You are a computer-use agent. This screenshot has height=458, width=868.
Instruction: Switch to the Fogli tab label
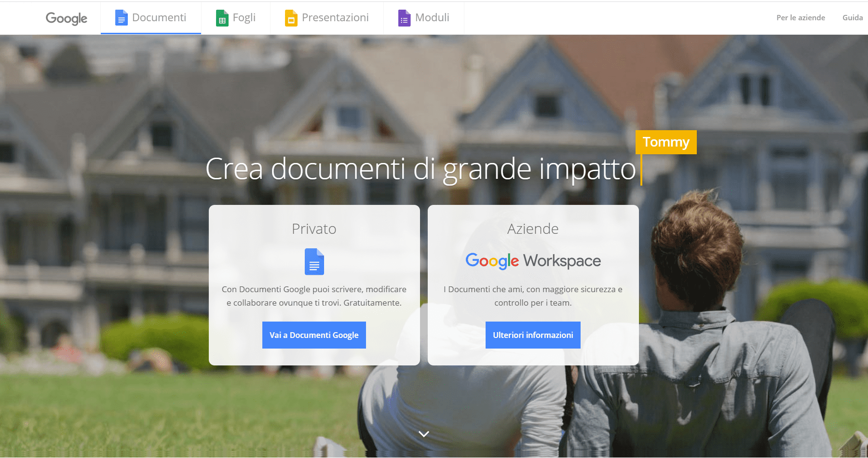(244, 18)
